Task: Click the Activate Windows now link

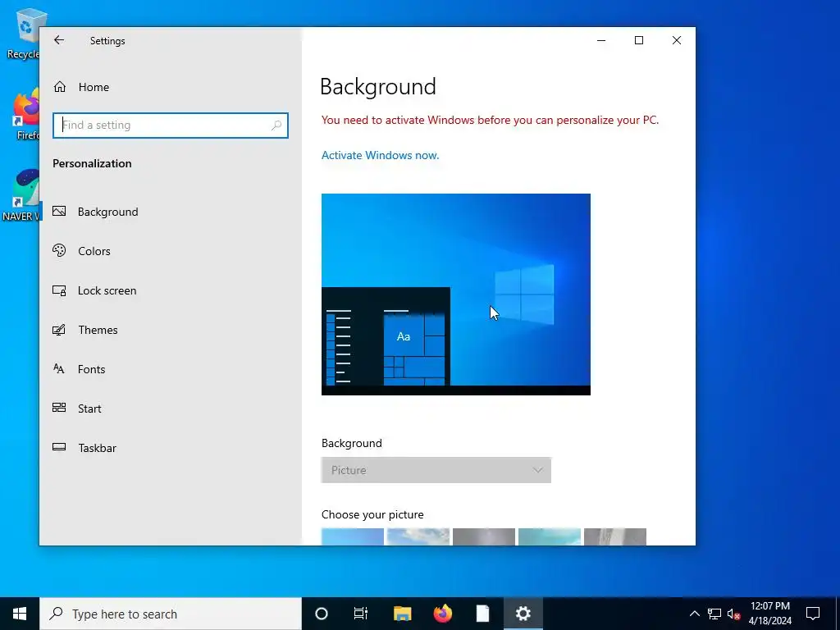Action: (x=380, y=155)
